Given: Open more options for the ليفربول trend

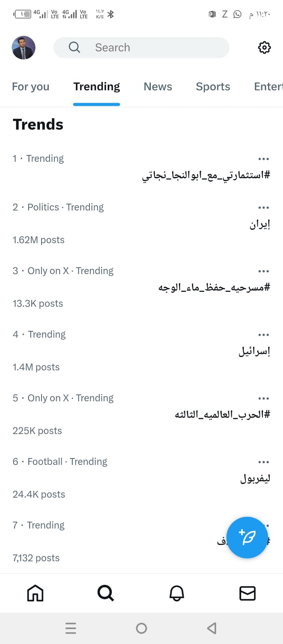Looking at the screenshot, I should (263, 462).
